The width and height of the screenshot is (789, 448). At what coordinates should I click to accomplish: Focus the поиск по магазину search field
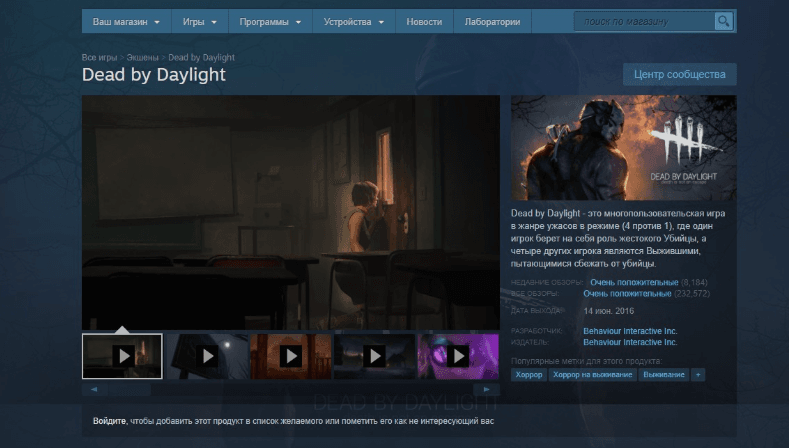pos(645,22)
